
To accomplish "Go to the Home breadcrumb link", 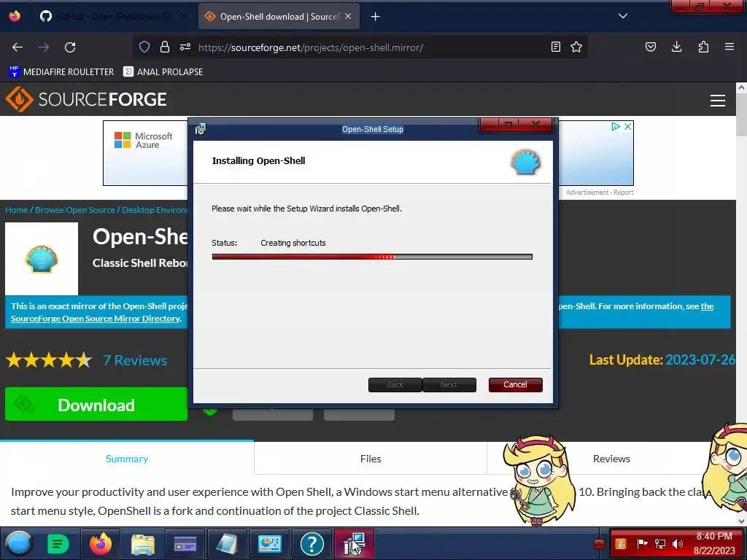I will (16, 210).
